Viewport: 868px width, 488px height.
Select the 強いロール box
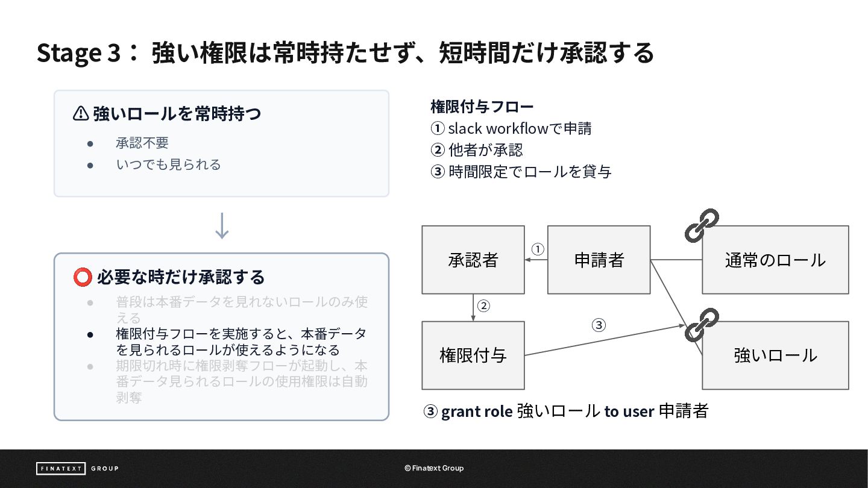[x=775, y=355]
